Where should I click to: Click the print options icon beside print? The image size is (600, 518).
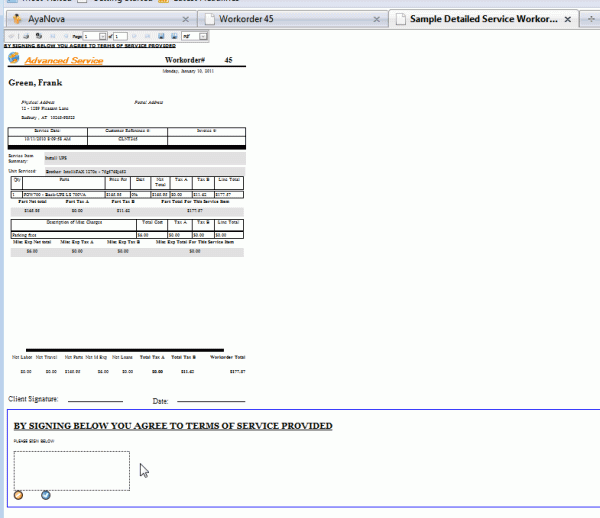(39, 36)
